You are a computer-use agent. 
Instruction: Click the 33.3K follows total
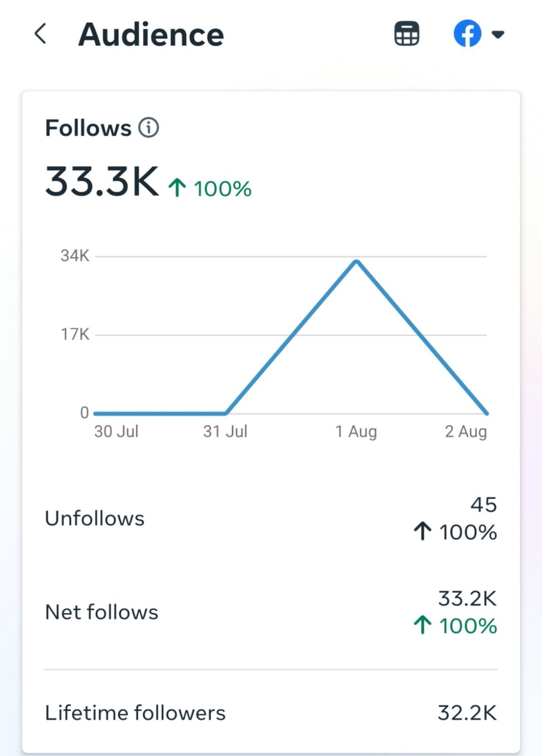102,181
